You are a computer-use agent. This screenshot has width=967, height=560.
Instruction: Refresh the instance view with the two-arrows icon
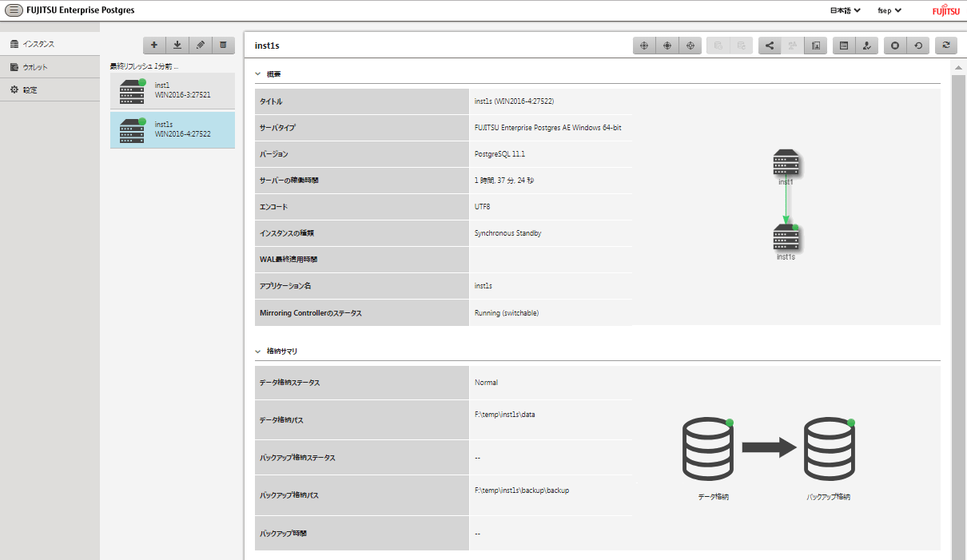pyautogui.click(x=946, y=46)
